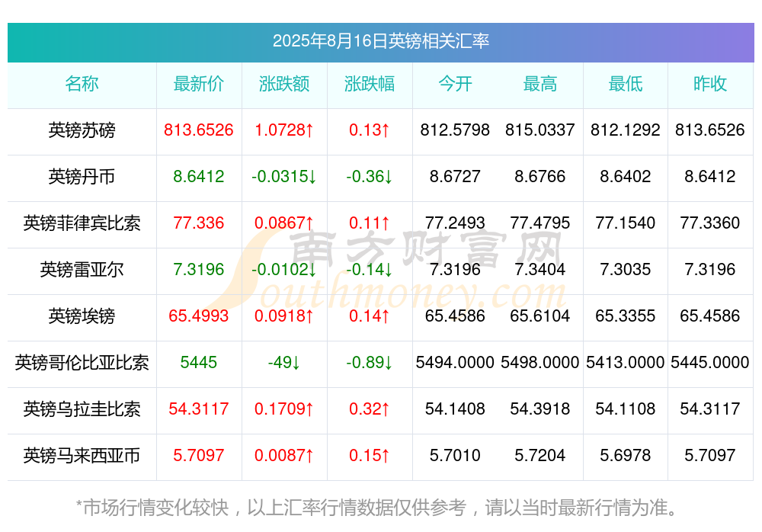
Task: Click change amount 0.1709↑
Action: tap(284, 409)
